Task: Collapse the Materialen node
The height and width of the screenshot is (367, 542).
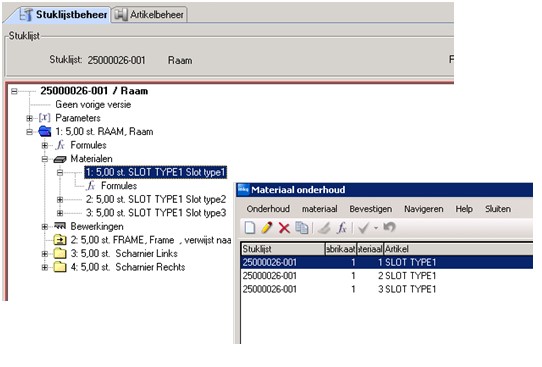Action: [x=45, y=159]
